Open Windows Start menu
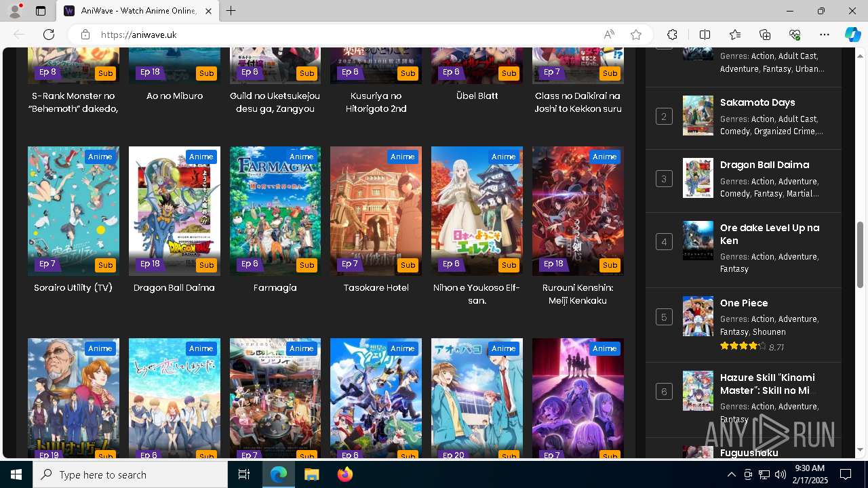Viewport: 868px width, 488px height. 16,474
